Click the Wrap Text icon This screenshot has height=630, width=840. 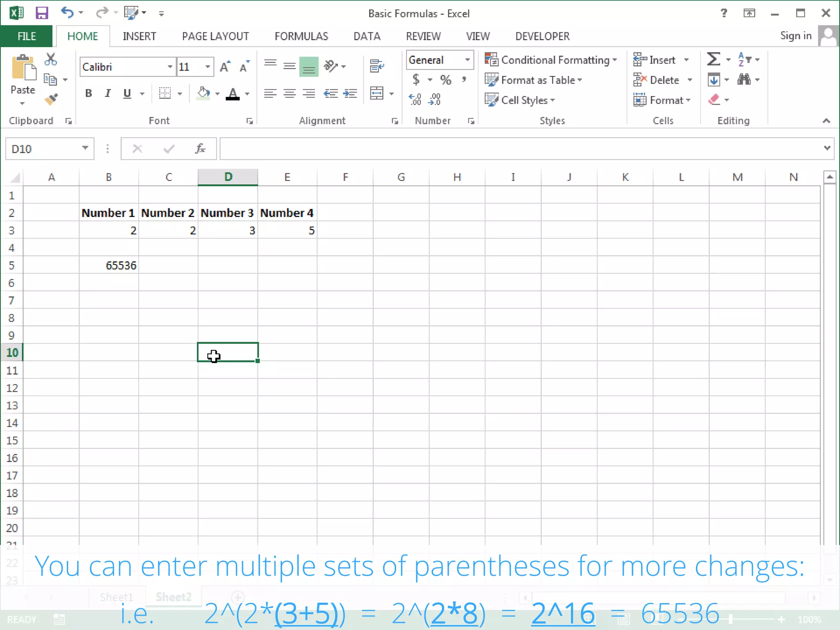pos(377,66)
